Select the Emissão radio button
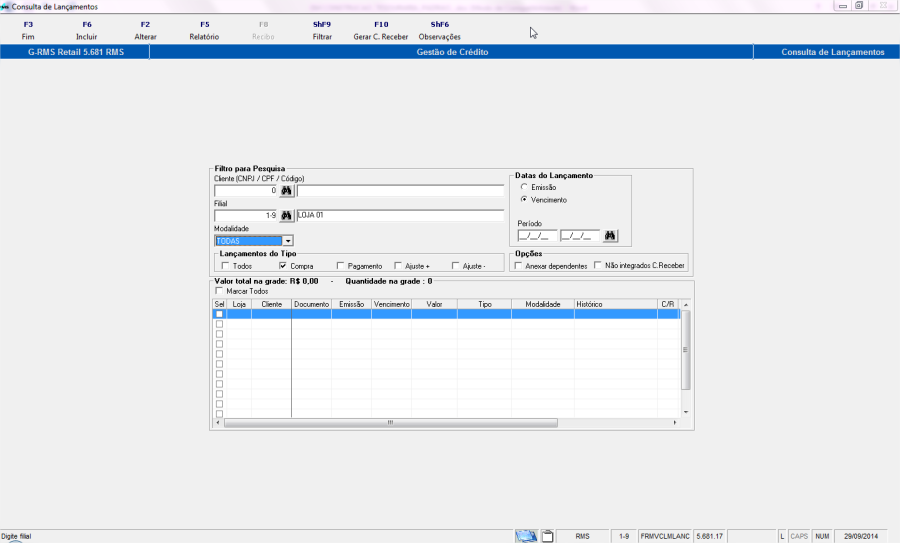The height and width of the screenshot is (543, 900). 523,187
